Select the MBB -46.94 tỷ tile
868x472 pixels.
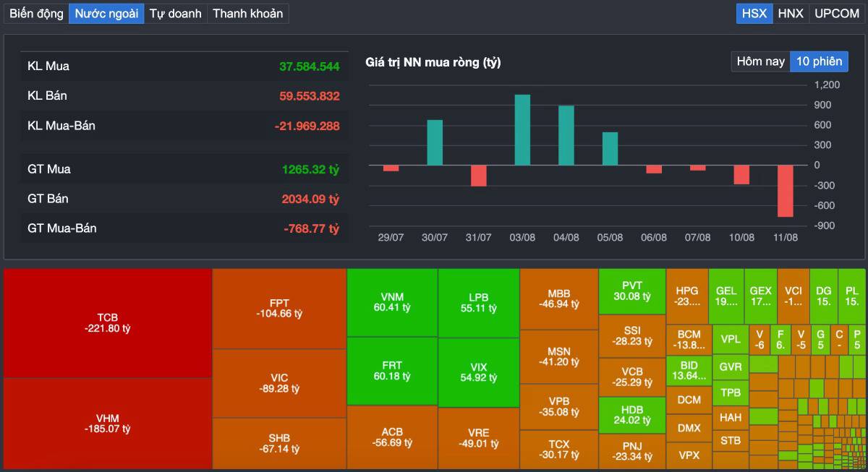point(558,299)
